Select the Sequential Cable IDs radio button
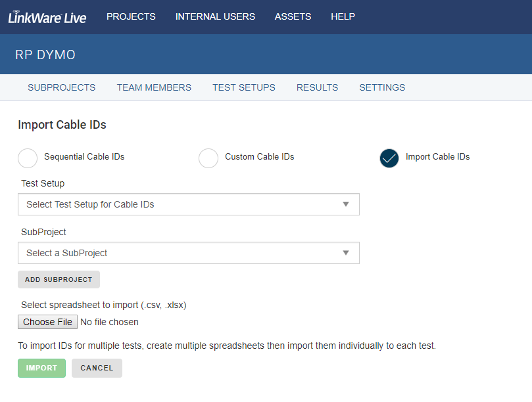Viewport: 532px width, 402px height. click(x=28, y=158)
